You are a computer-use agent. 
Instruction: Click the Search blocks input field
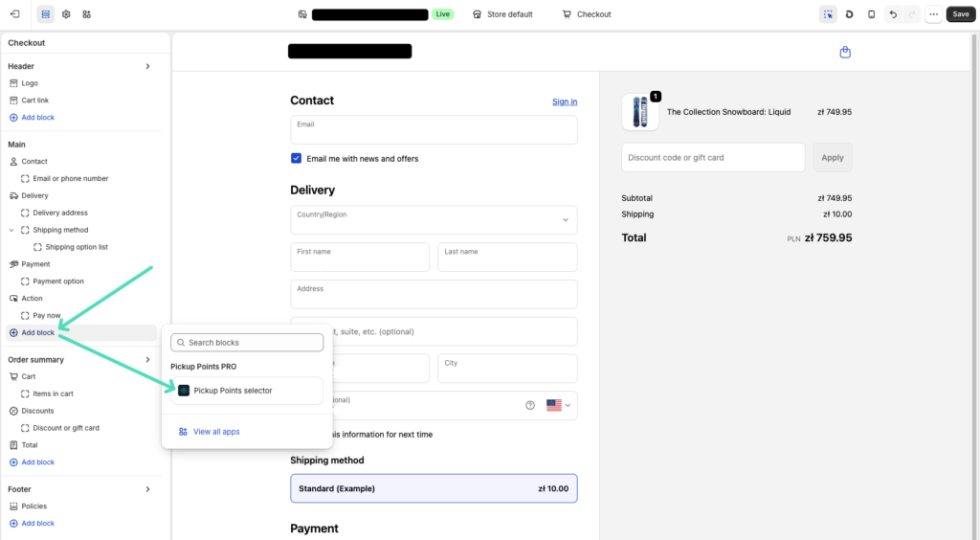[247, 343]
